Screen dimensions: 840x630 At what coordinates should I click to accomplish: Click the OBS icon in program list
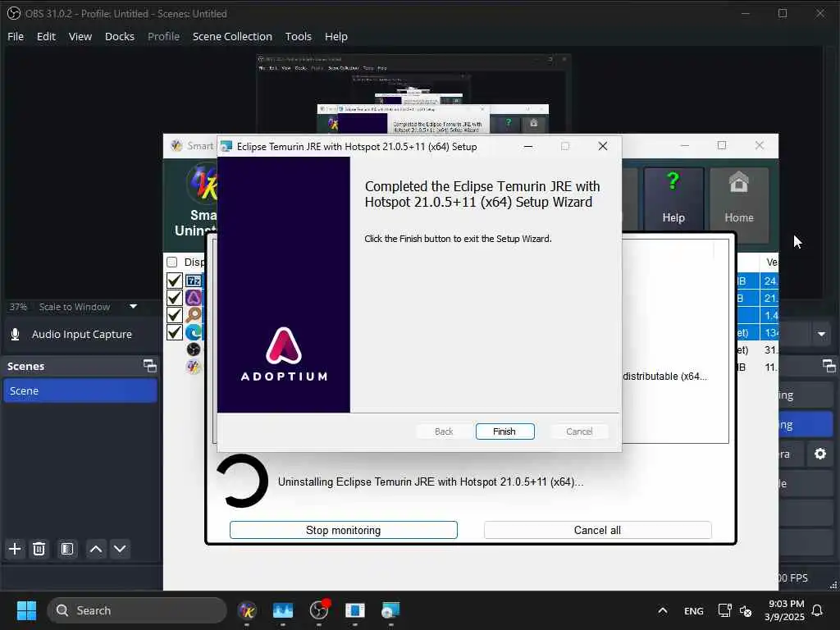pyautogui.click(x=194, y=349)
